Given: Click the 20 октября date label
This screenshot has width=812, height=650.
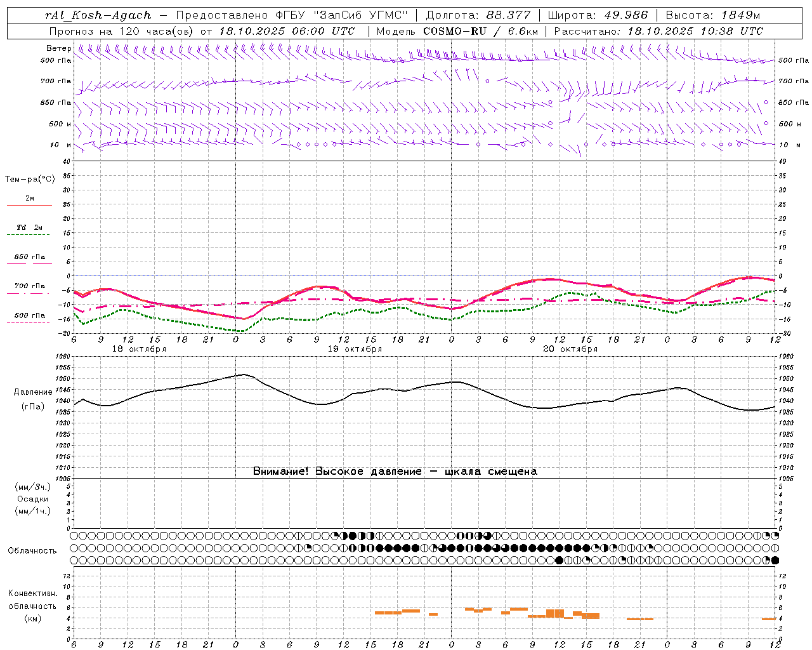Looking at the screenshot, I should click(x=570, y=349).
